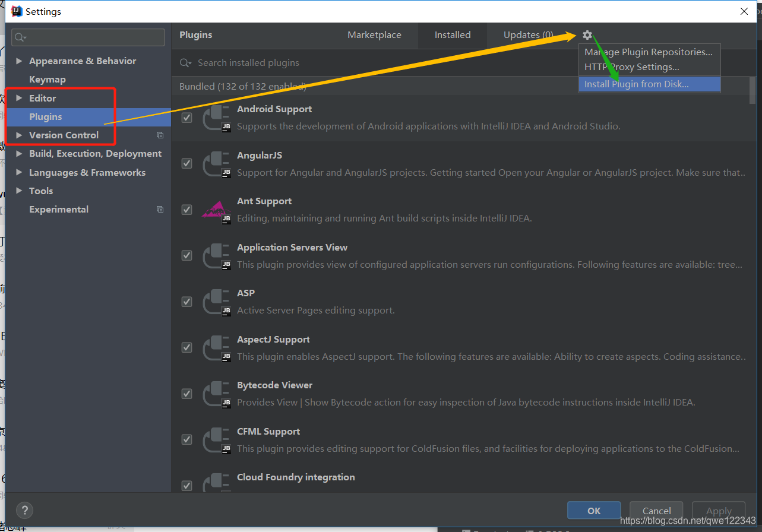Select the CFML Support title

pos(268,432)
